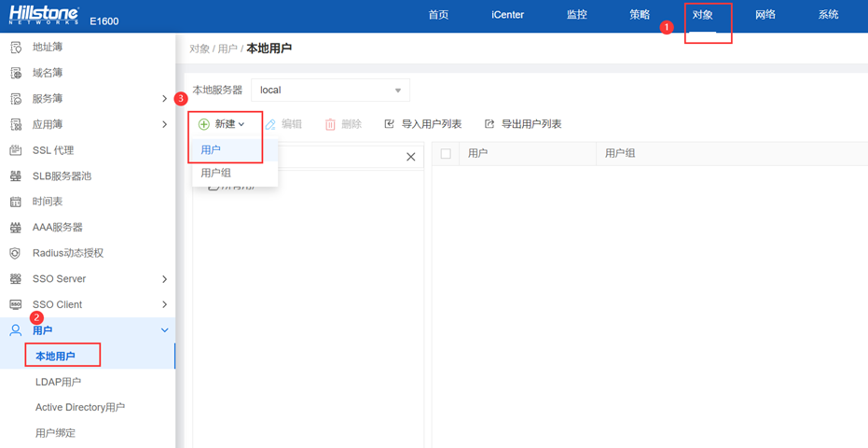Click the SSL 代理 sidebar icon

pos(16,150)
